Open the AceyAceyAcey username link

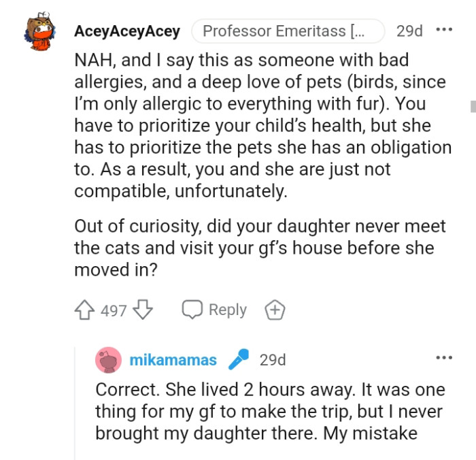point(127,31)
